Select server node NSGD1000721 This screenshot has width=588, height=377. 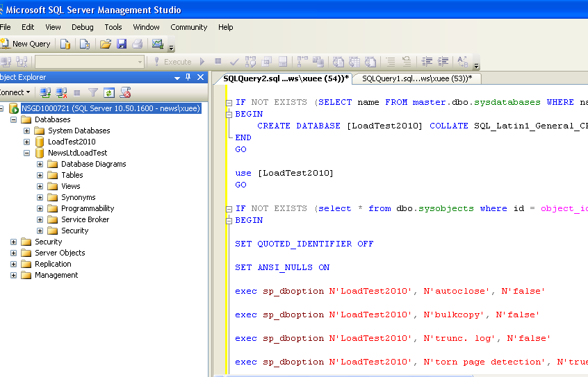click(111, 108)
